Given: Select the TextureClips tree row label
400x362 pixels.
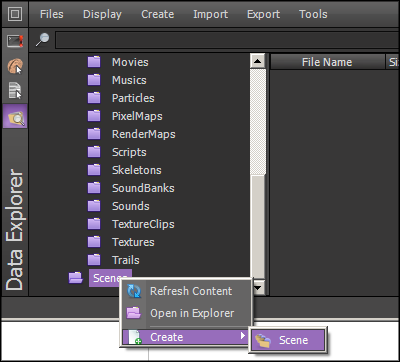Looking at the screenshot, I should pos(143,224).
